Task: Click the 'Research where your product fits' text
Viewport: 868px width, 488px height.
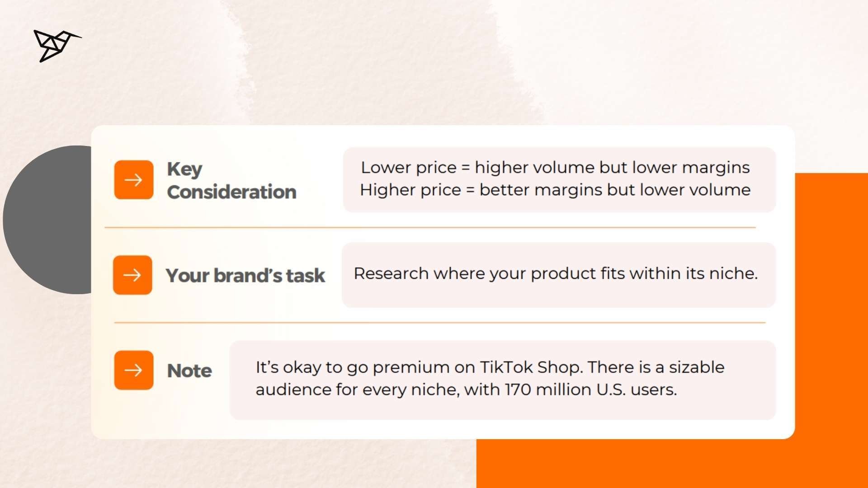Action: 555,274
